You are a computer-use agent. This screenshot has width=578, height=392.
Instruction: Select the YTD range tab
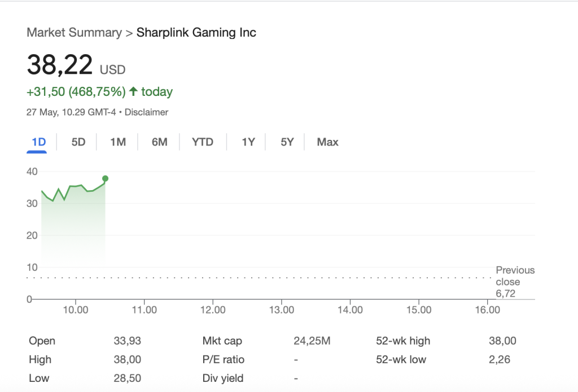203,142
